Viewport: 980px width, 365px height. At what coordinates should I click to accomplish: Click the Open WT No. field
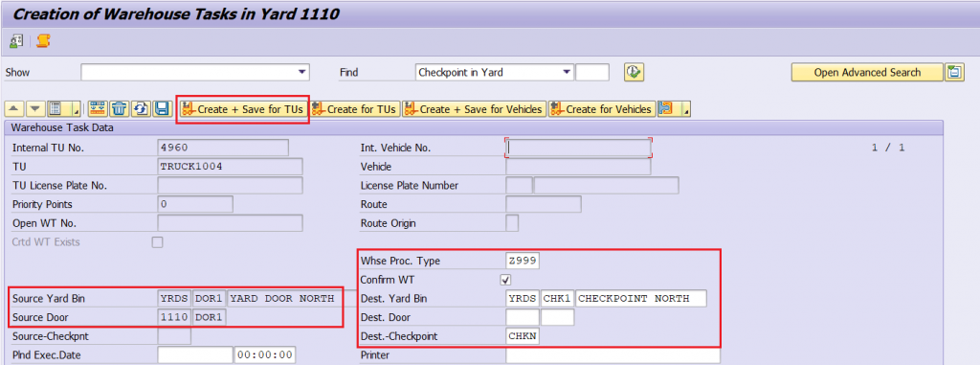230,223
